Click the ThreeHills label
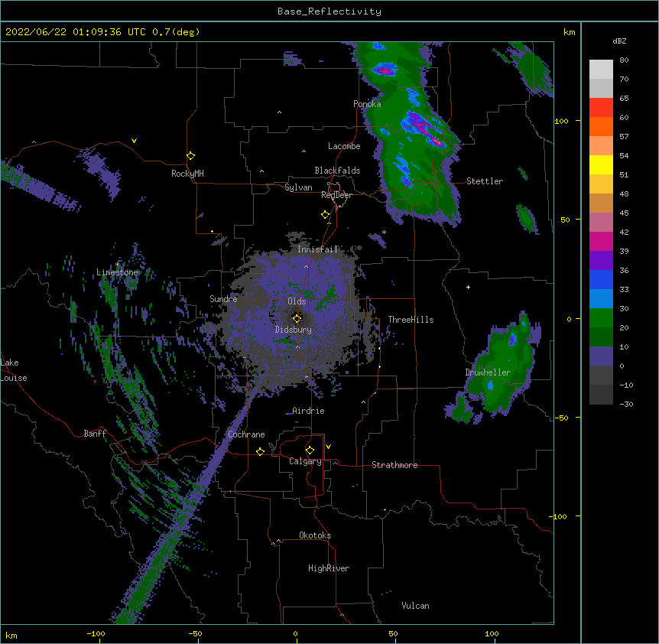659x644 pixels. [411, 320]
